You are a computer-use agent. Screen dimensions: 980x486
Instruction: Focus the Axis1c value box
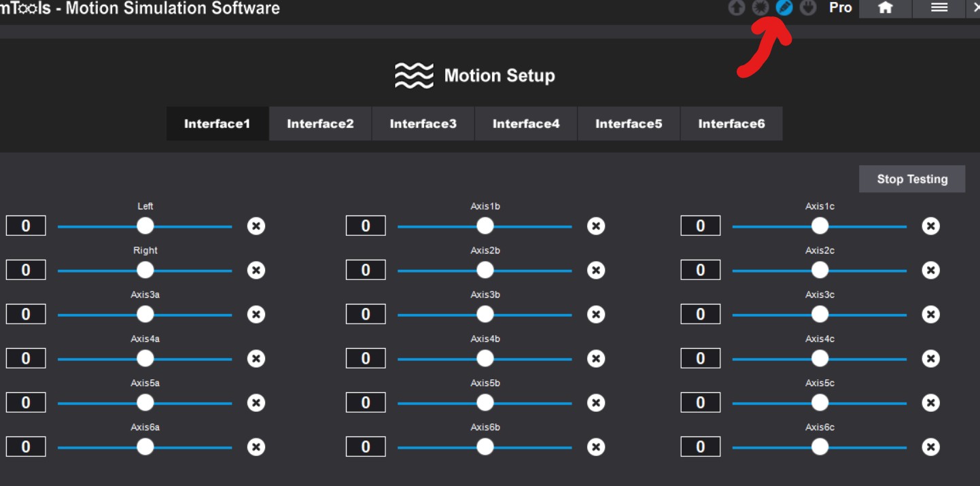(701, 226)
